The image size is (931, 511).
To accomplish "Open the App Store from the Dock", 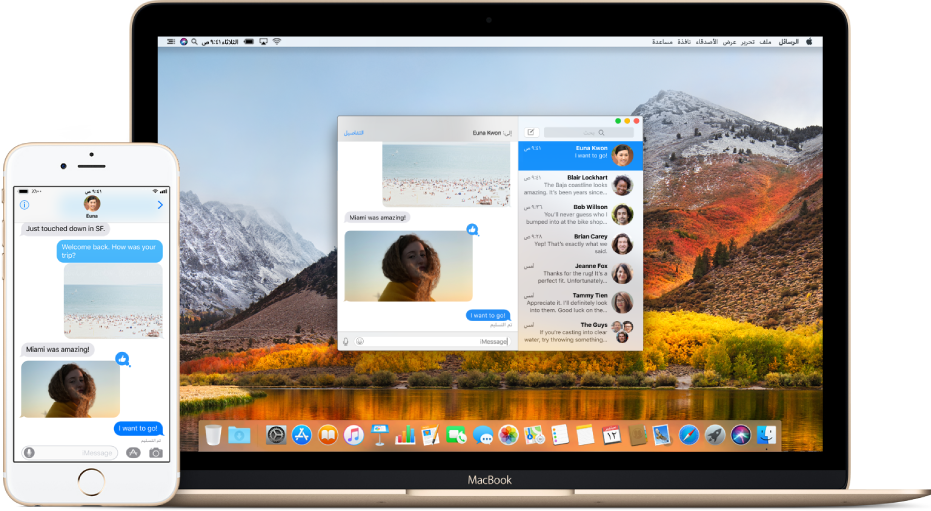I will [x=302, y=436].
